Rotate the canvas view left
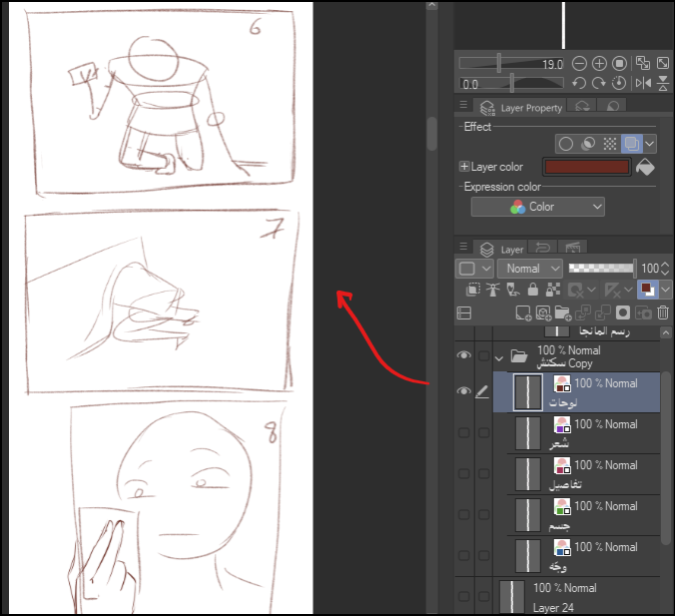 (579, 83)
